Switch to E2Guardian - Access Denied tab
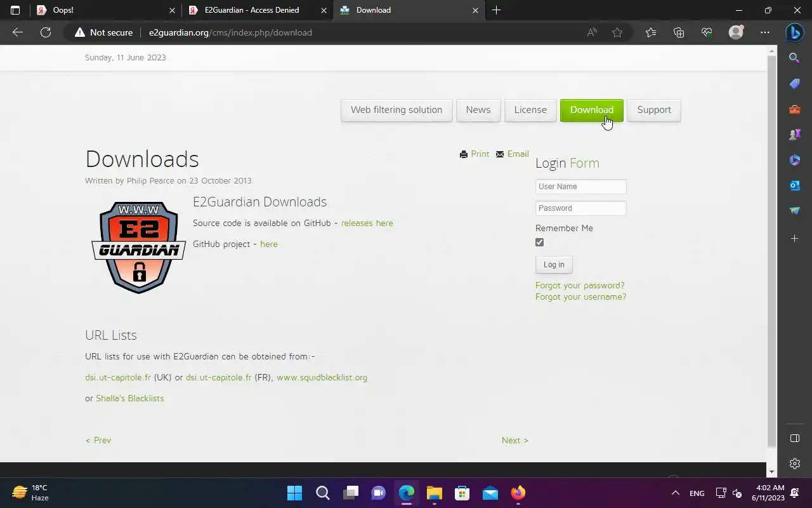Screen dimensions: 812x508 tap(258, 10)
